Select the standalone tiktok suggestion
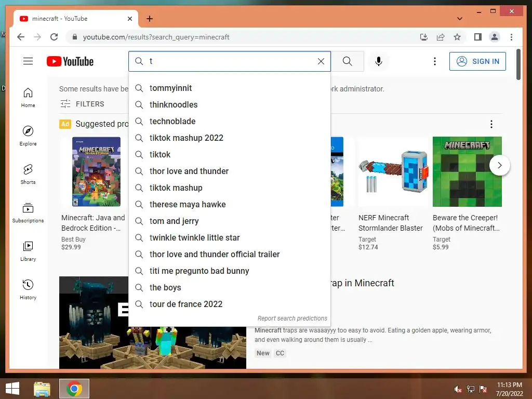This screenshot has height=399, width=532. pos(230,155)
